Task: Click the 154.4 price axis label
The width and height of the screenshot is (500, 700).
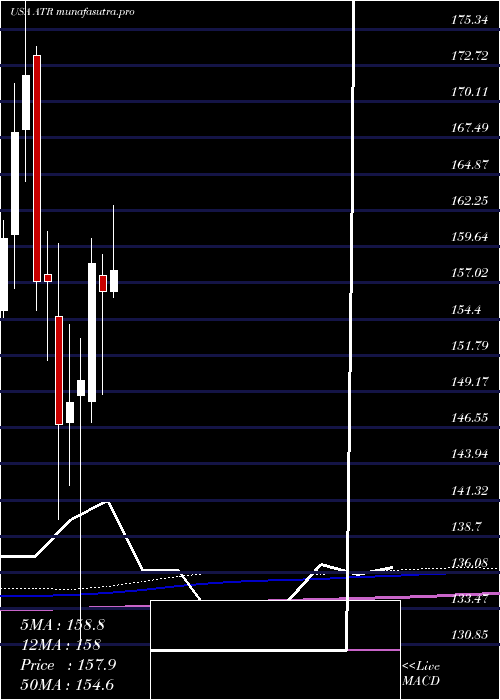Action: [467, 309]
